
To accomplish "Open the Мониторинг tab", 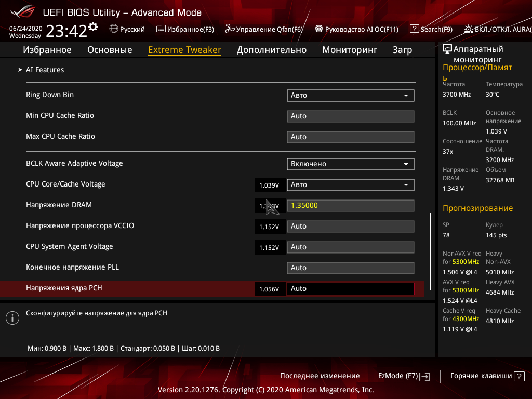I will 350,50.
